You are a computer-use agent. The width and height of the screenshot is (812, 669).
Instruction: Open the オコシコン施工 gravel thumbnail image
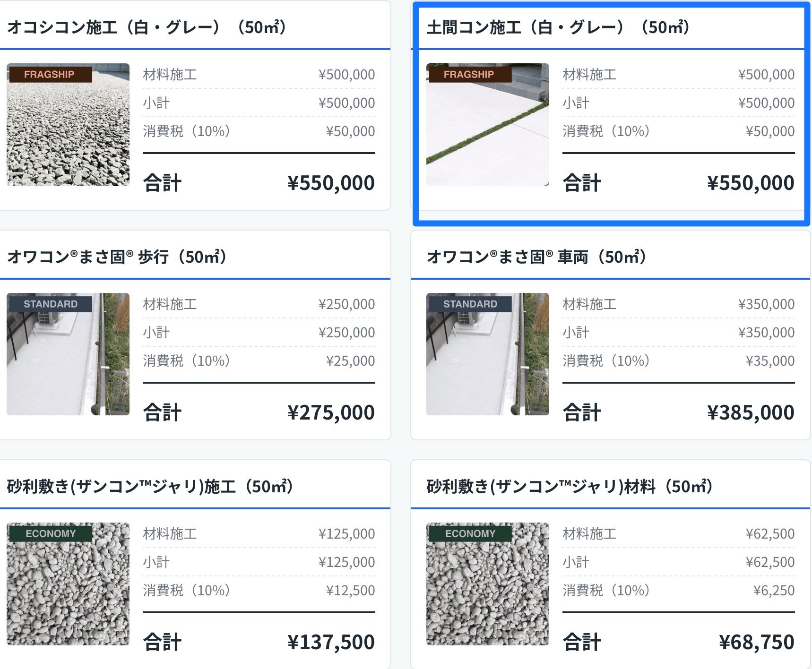click(x=68, y=125)
